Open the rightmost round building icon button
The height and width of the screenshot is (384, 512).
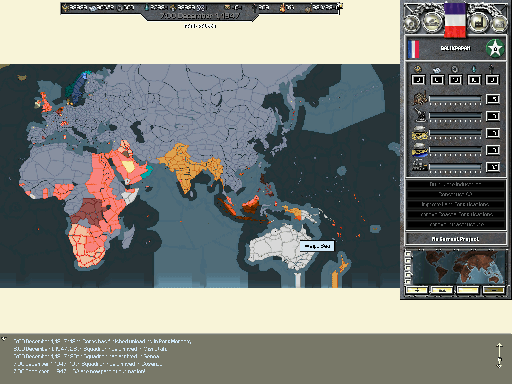point(499,24)
